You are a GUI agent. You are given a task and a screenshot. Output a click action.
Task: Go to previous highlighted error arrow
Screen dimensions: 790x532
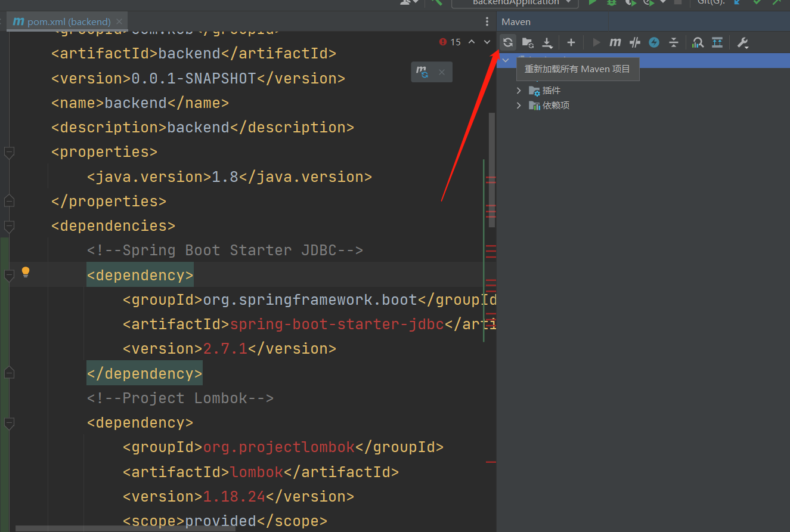coord(472,42)
